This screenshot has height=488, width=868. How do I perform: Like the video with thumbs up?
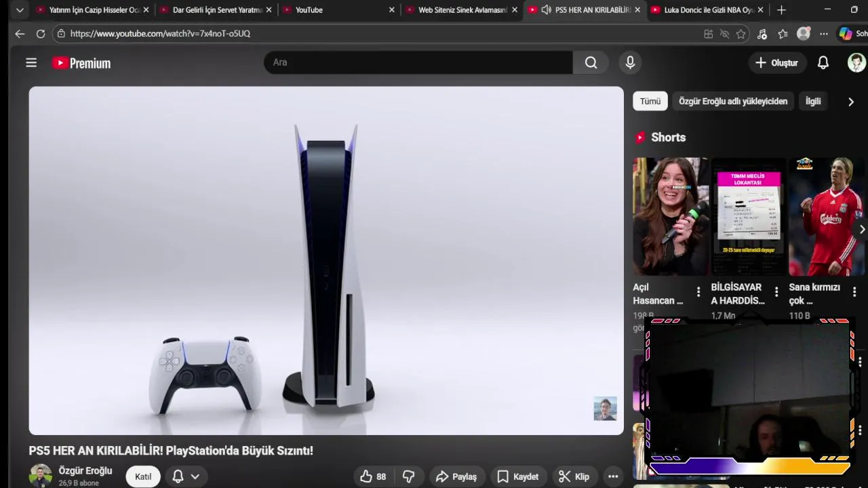tap(373, 476)
